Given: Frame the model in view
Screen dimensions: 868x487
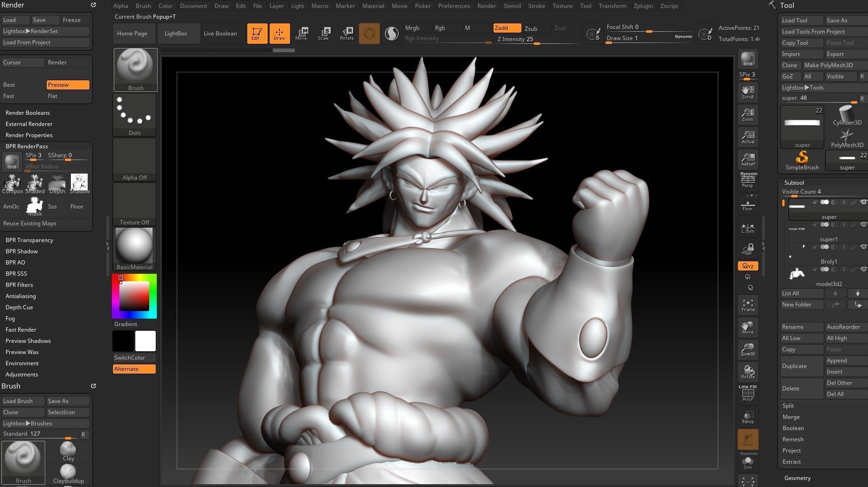Looking at the screenshot, I should tap(748, 305).
